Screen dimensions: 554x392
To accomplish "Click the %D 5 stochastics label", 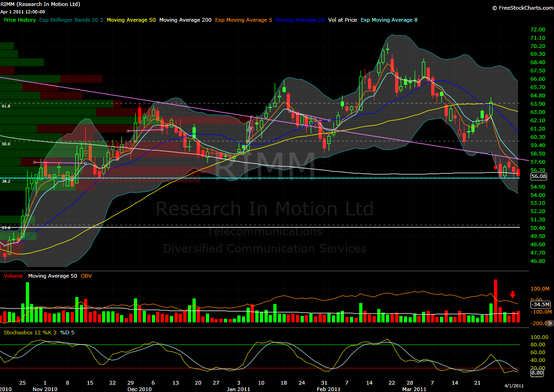I will pos(67,332).
